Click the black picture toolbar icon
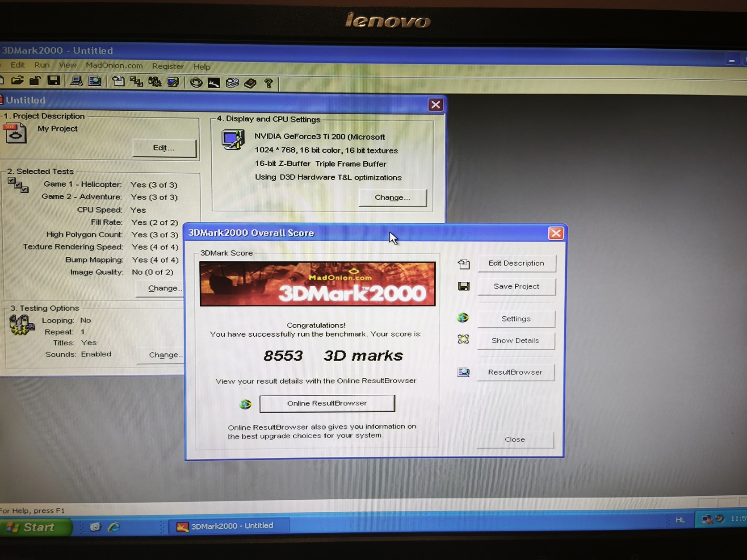The height and width of the screenshot is (560, 747). point(214,83)
